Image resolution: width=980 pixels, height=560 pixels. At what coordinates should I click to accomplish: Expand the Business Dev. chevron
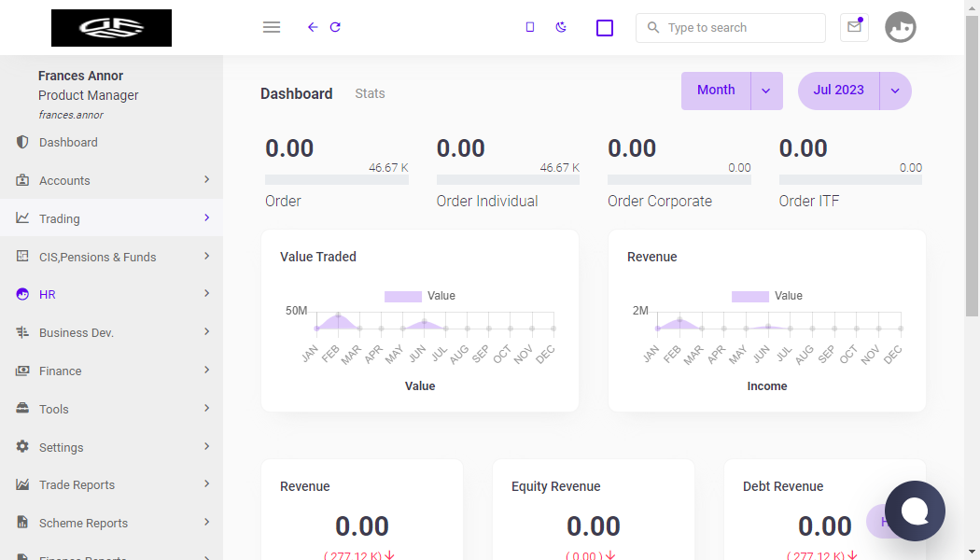[x=207, y=332]
